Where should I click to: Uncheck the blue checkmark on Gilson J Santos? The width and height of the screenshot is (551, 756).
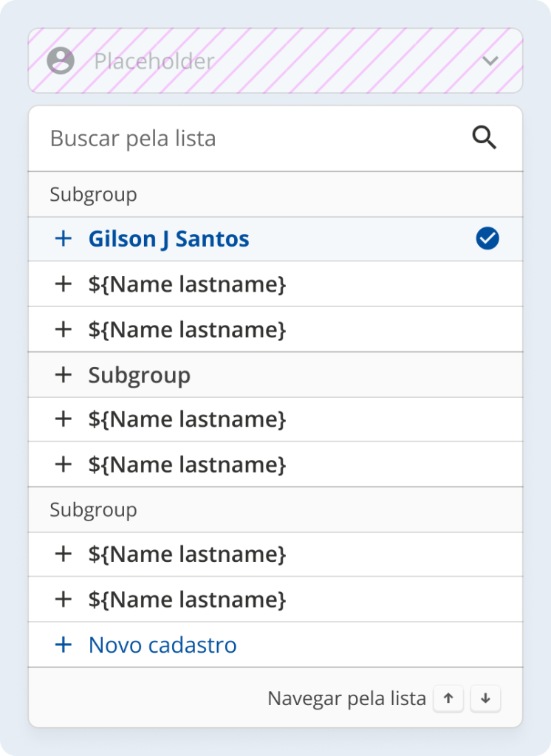point(487,238)
